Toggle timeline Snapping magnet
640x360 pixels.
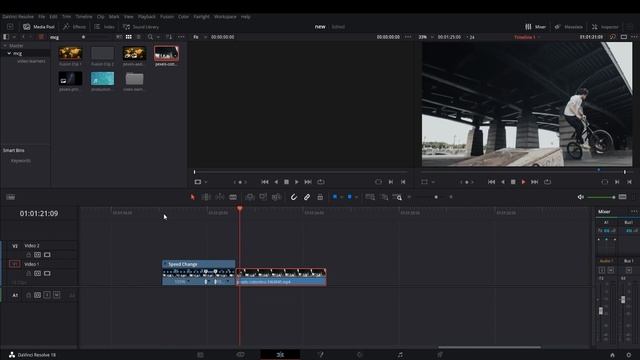point(293,197)
